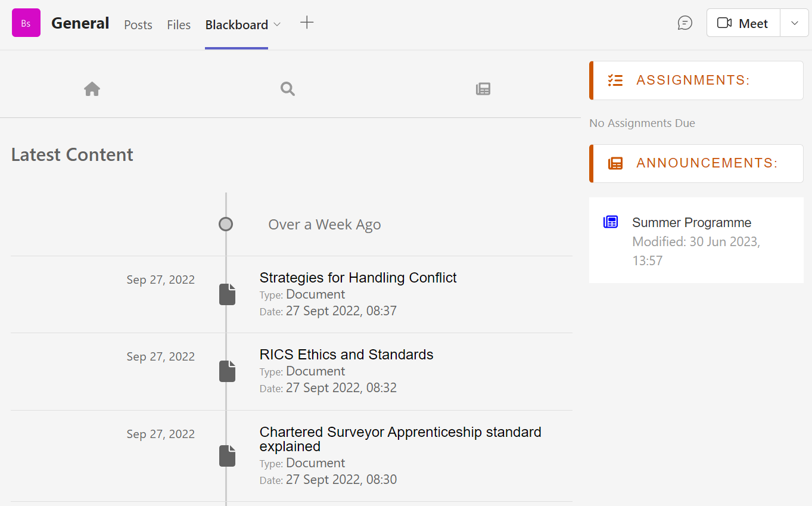
Task: Click the news icon in Blackboard toolbar
Action: tap(483, 89)
